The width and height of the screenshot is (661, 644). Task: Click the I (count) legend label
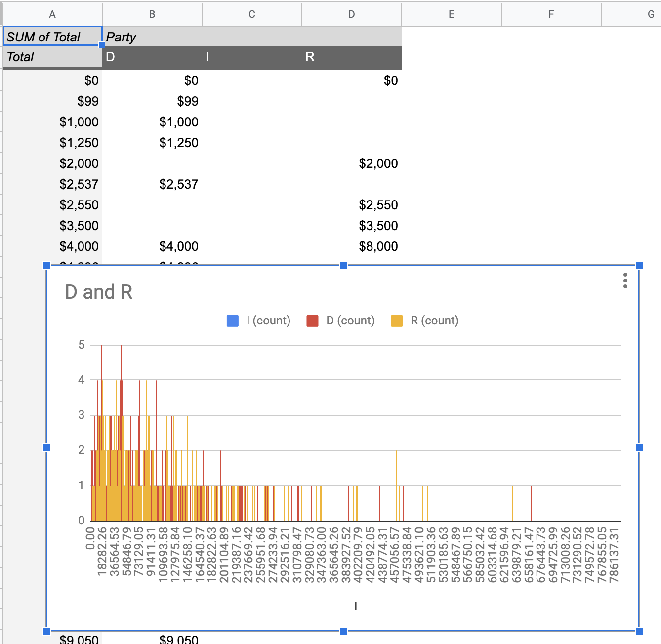coord(268,321)
